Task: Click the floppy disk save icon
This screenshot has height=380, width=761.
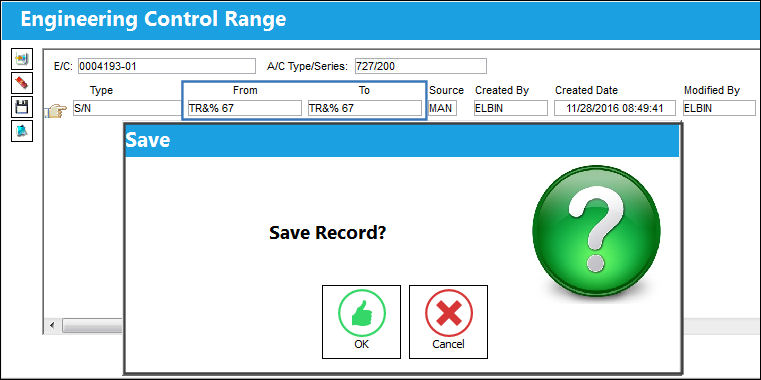Action: [22, 107]
